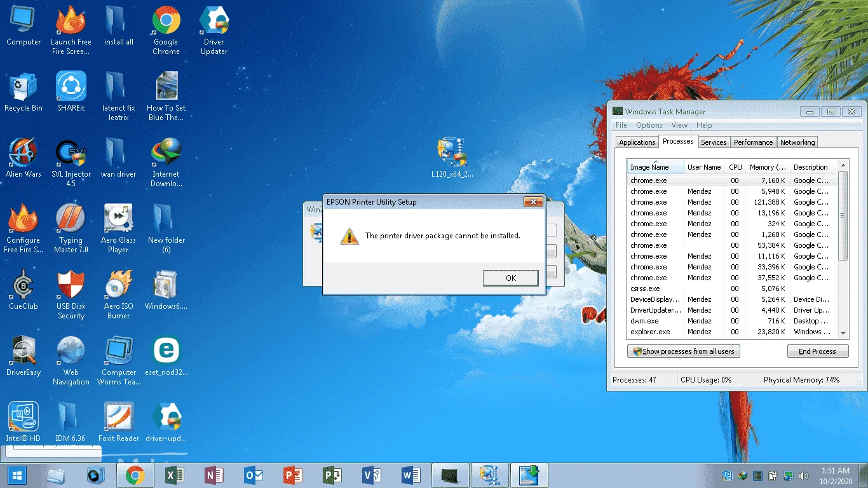Open the Web Navigation icon
Screen dimensions: 868x488
point(71,361)
